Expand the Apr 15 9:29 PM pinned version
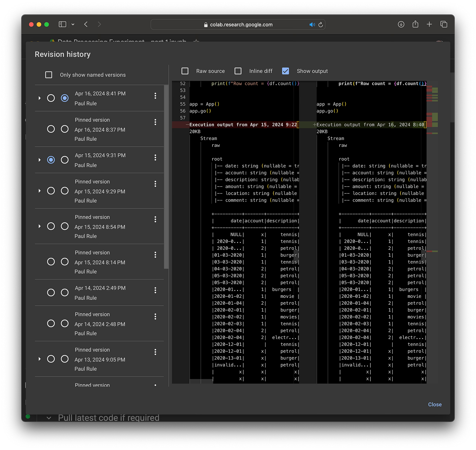This screenshot has height=450, width=476. (x=40, y=191)
